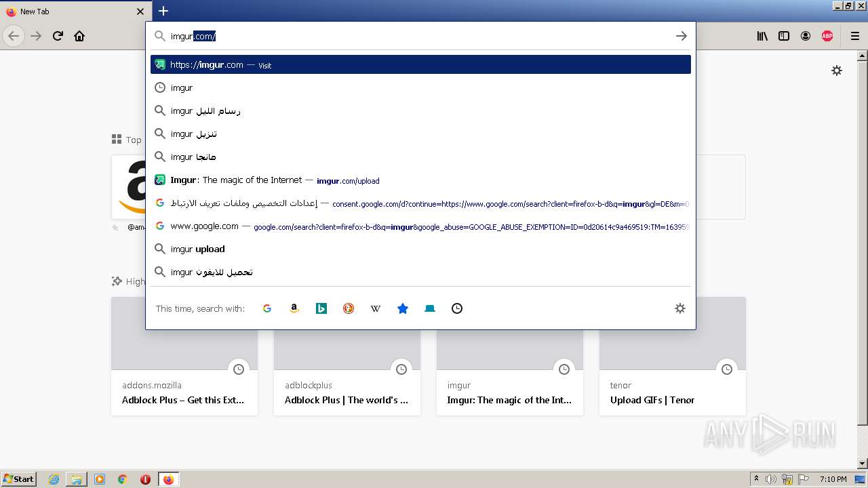Search history with the clock icon
Image resolution: width=868 pixels, height=488 pixels.
pos(457,308)
